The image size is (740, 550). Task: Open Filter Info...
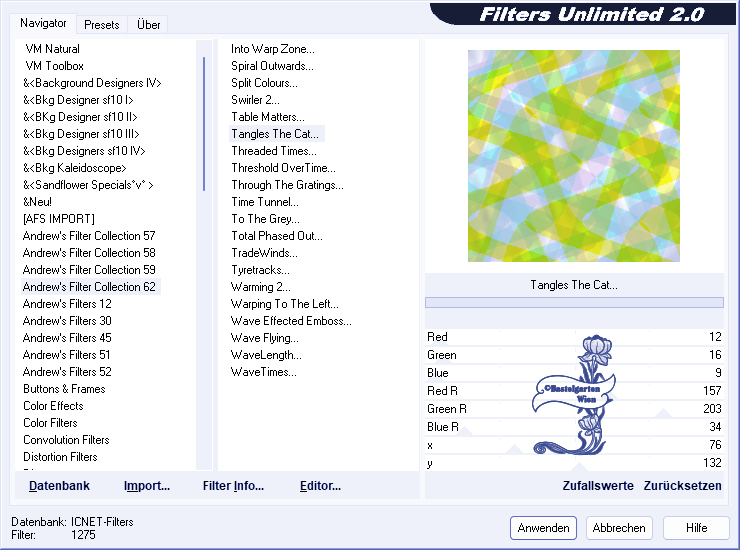pos(233,486)
